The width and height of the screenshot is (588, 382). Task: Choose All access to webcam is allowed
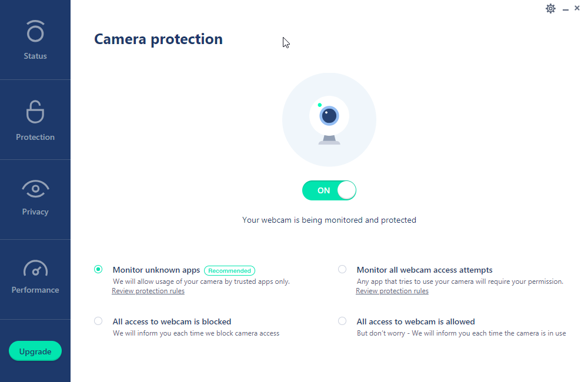342,321
